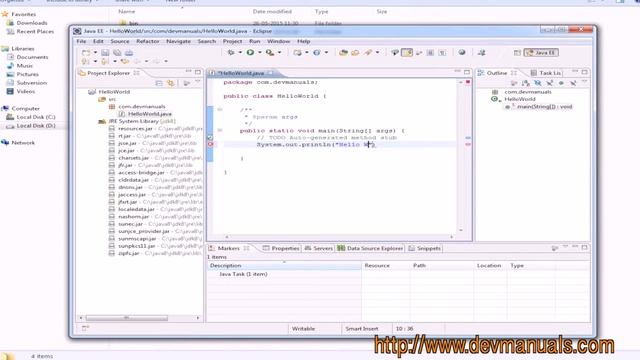Switch to the Snippets tab
This screenshot has height=360, width=640.
click(424, 248)
